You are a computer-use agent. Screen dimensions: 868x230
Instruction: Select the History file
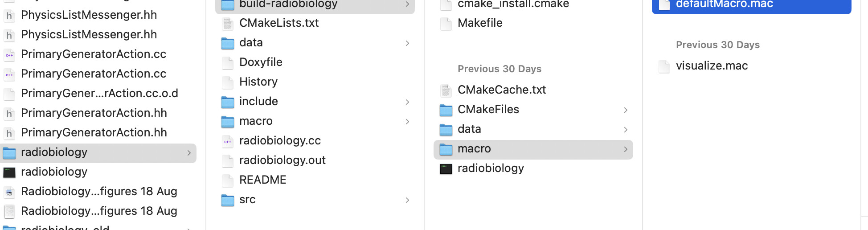tap(258, 82)
